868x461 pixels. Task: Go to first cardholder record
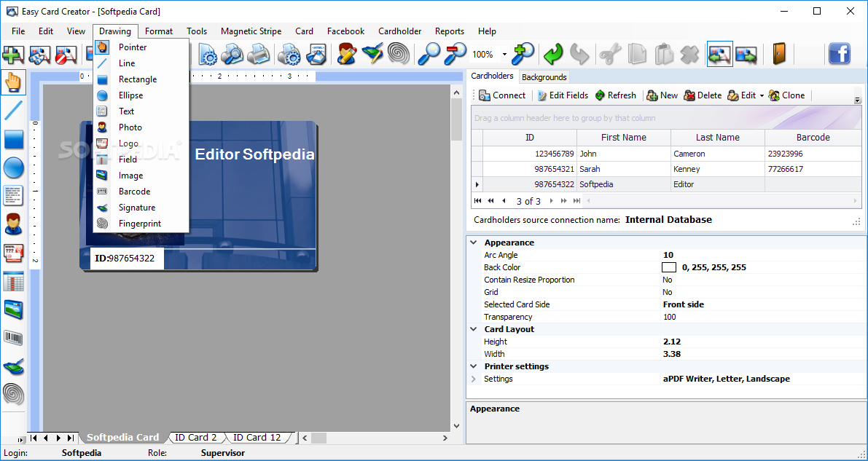coord(478,201)
